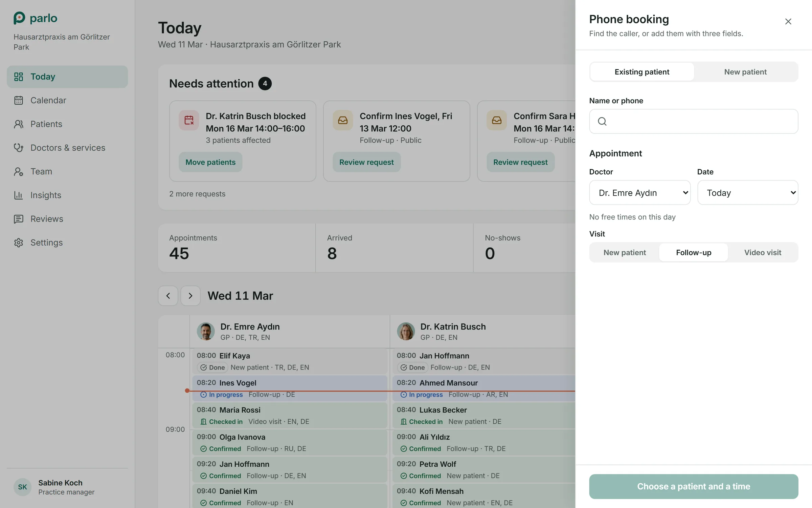Open the 2 more requests link
Viewport: 812px width, 508px height.
197,194
